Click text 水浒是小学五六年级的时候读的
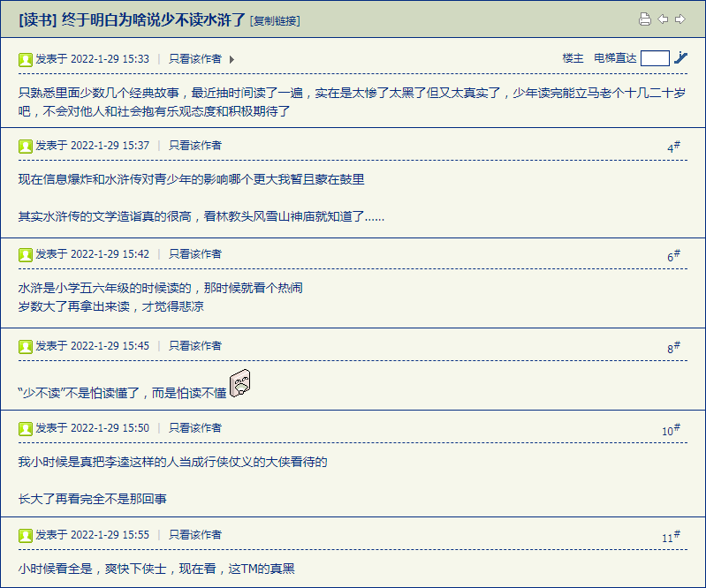The image size is (706, 588). tap(105, 288)
